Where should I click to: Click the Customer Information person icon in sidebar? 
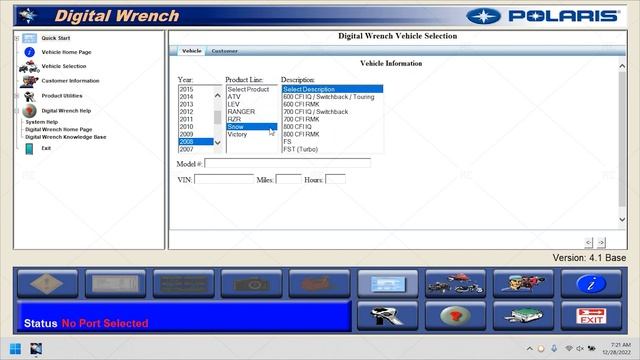[29, 81]
